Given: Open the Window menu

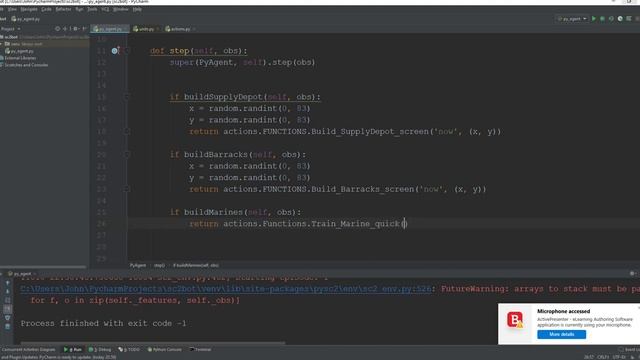Looking at the screenshot, I should click(120, 9).
